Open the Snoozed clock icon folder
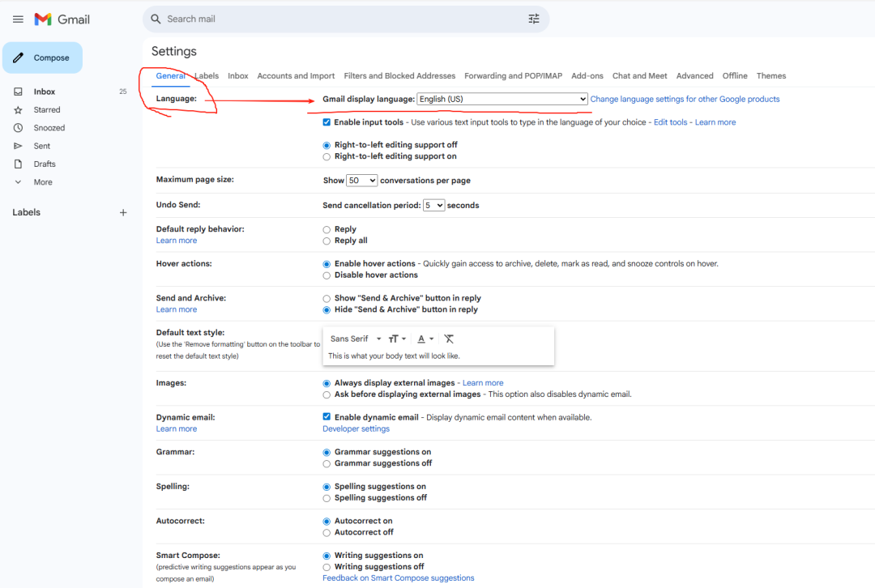 click(18, 128)
